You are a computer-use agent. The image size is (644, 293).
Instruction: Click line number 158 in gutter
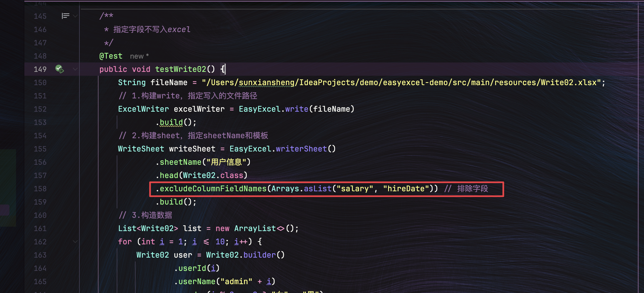(x=40, y=189)
